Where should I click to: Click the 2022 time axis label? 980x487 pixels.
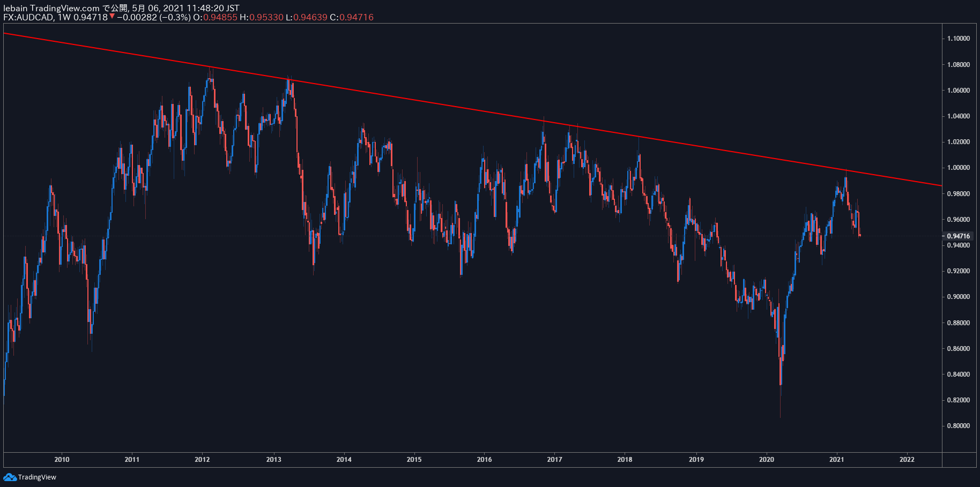907,459
